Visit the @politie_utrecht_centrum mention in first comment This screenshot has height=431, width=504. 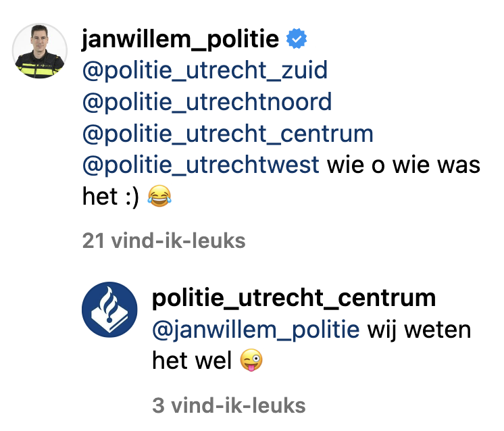pos(228,133)
